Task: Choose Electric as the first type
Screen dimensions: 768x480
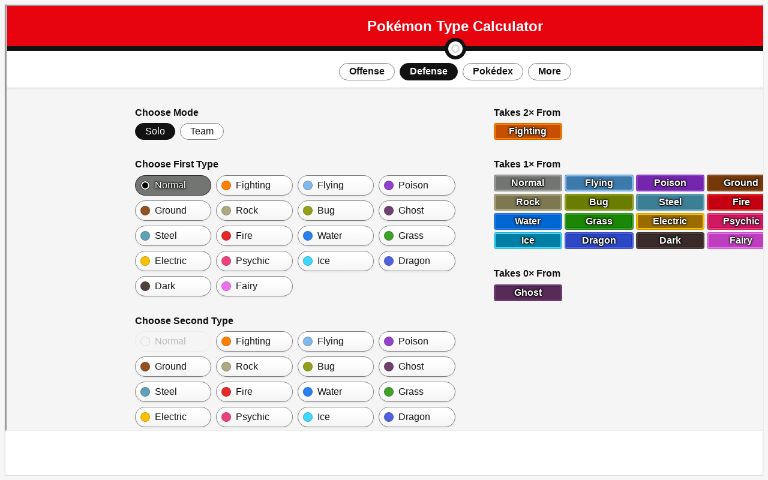Action: click(x=173, y=261)
